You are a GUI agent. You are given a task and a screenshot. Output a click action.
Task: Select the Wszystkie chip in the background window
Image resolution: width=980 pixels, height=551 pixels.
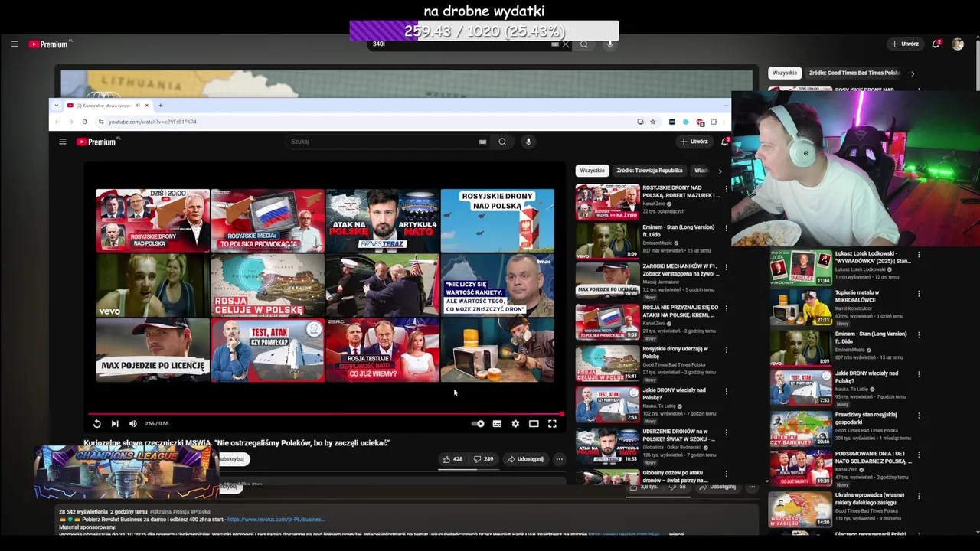click(x=785, y=73)
